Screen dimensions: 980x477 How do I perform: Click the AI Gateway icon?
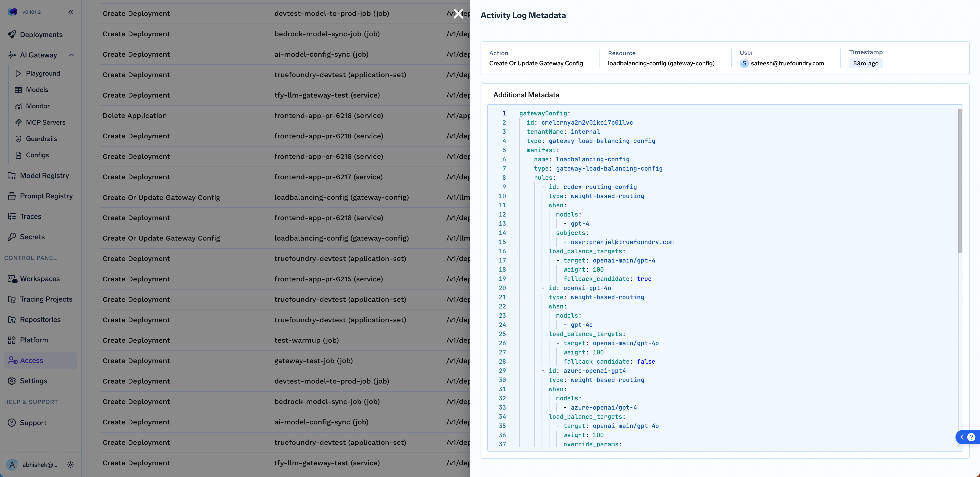click(x=12, y=55)
